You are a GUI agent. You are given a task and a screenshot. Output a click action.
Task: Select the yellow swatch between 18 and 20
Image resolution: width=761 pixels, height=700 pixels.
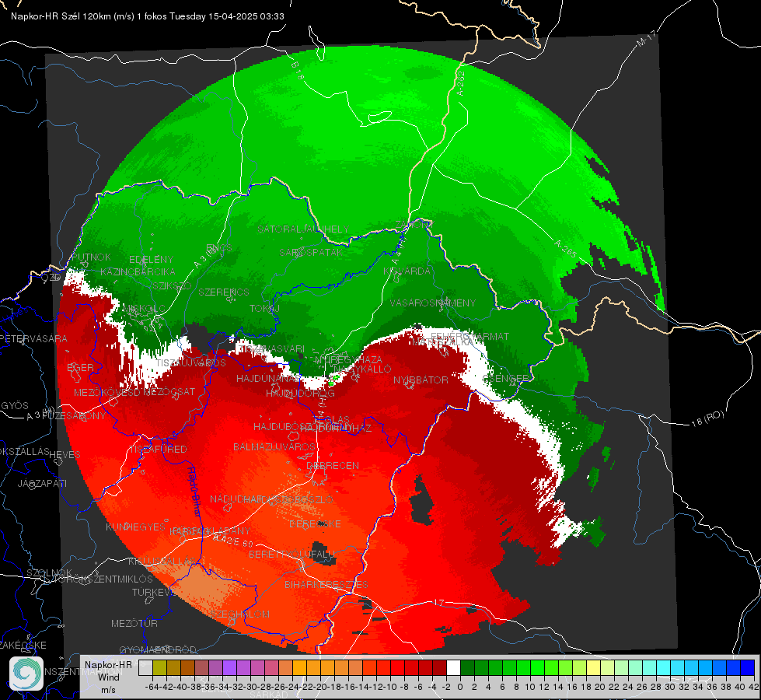pos(593,668)
